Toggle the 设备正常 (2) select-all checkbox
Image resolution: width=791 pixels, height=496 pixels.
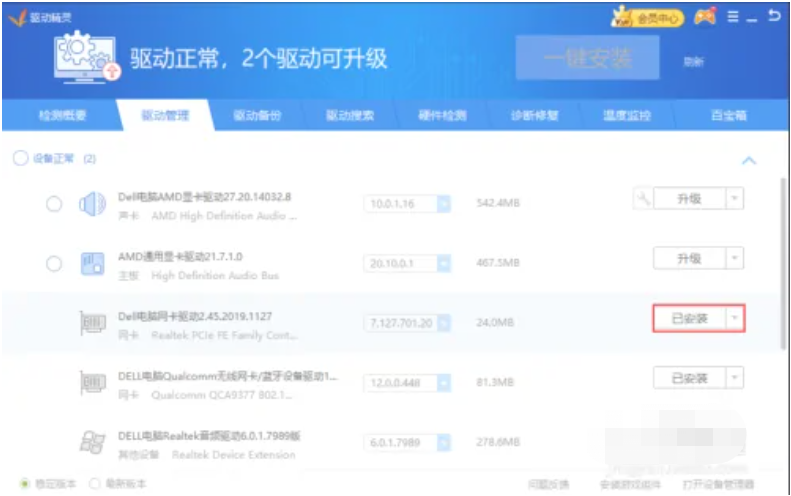21,158
